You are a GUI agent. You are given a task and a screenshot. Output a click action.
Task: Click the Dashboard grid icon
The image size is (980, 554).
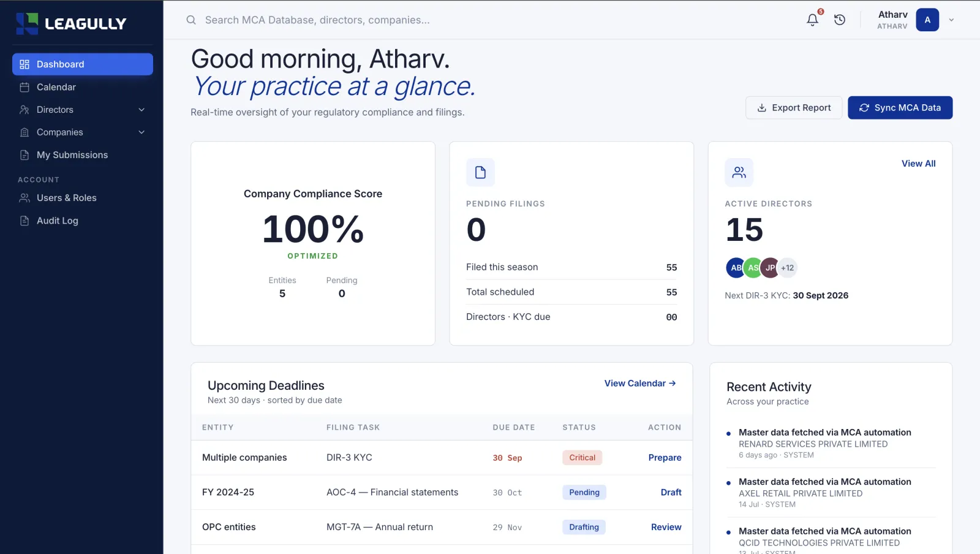24,64
